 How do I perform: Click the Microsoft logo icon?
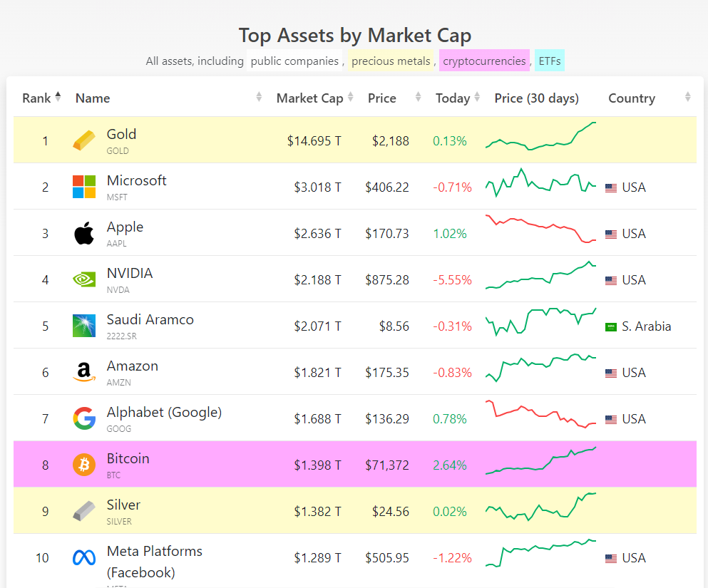(x=83, y=187)
